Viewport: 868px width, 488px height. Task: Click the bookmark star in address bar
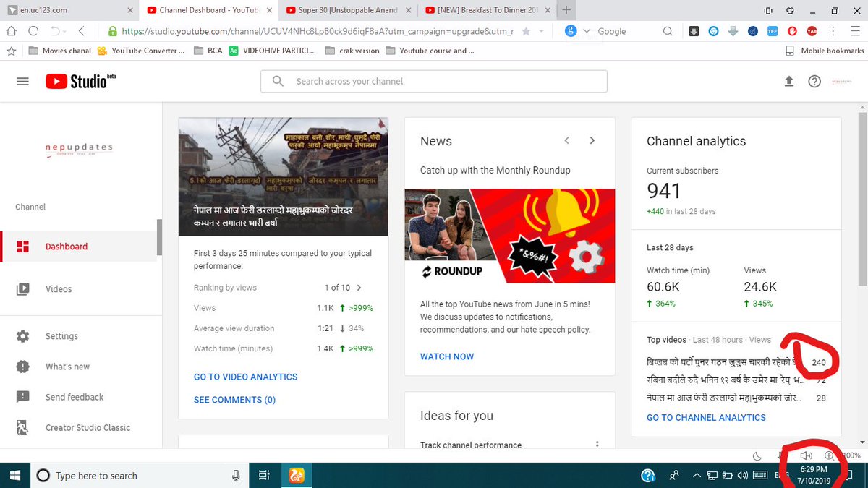[526, 31]
